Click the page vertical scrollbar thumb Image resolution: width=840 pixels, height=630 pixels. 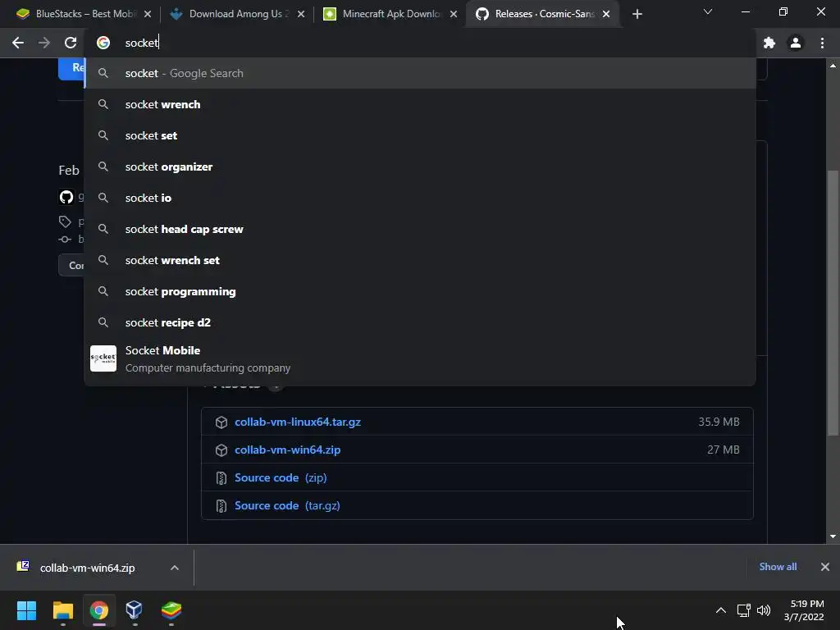tap(833, 303)
